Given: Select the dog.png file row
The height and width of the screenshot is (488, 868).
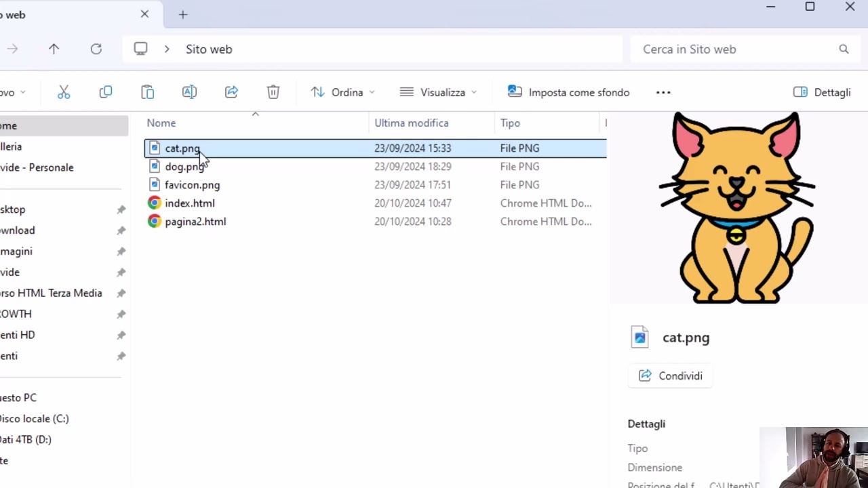Looking at the screenshot, I should [184, 167].
